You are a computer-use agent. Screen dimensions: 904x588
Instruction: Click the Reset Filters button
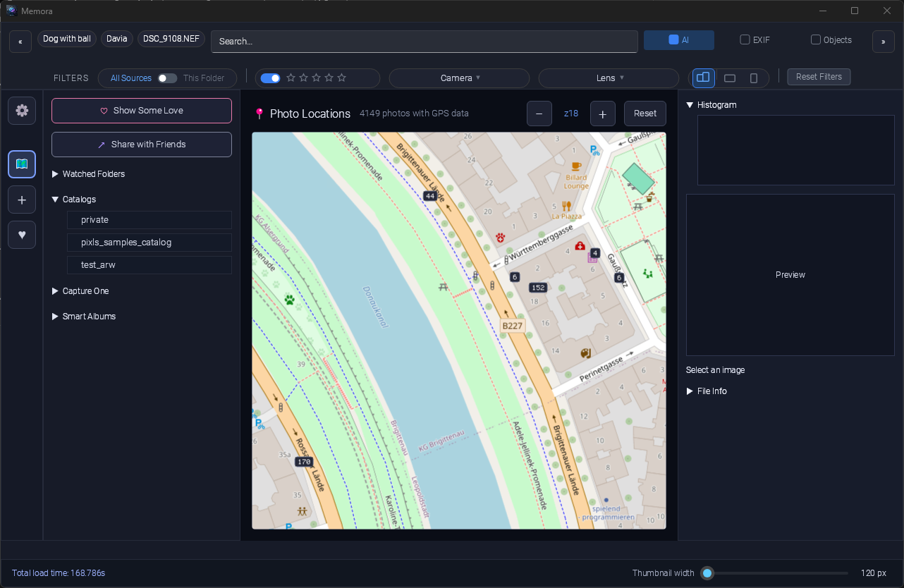pyautogui.click(x=819, y=77)
